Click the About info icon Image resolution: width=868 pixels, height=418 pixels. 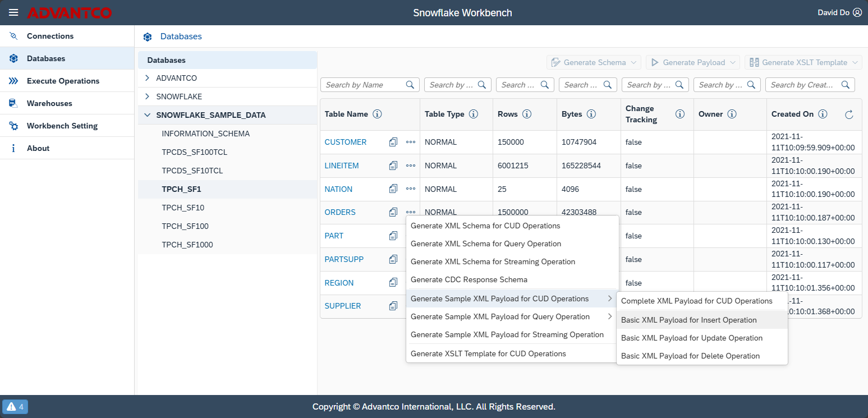[13, 148]
